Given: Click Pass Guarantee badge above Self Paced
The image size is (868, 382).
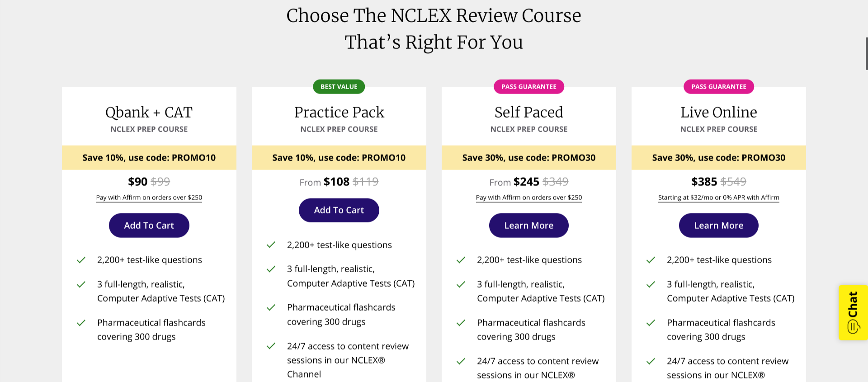Looking at the screenshot, I should tap(528, 87).
